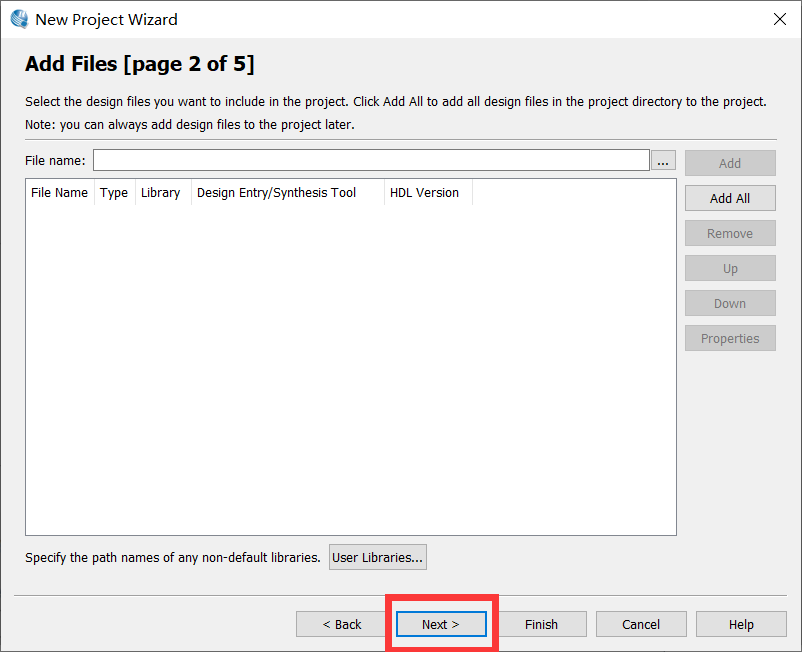The width and height of the screenshot is (802, 652).
Task: Click the Library column header
Action: point(161,193)
